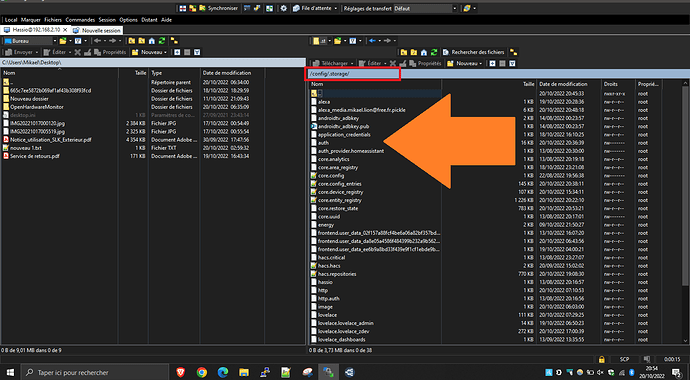
Task: Open the preferences gear icon
Action: 284,8
